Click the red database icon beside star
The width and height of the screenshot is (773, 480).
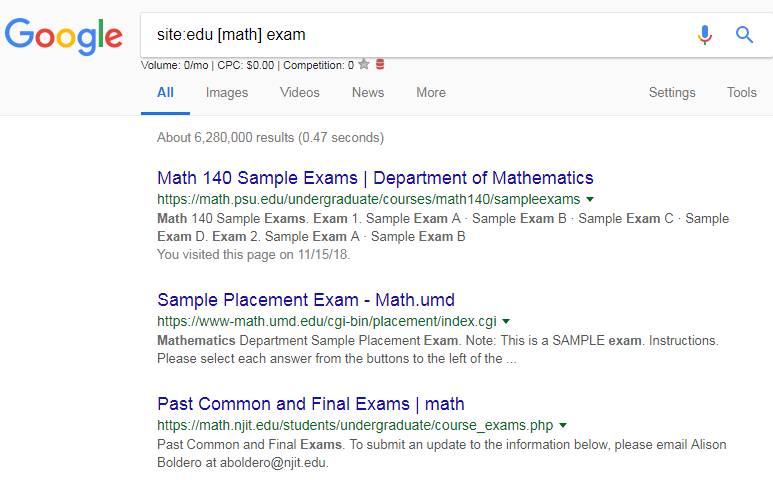tap(380, 64)
